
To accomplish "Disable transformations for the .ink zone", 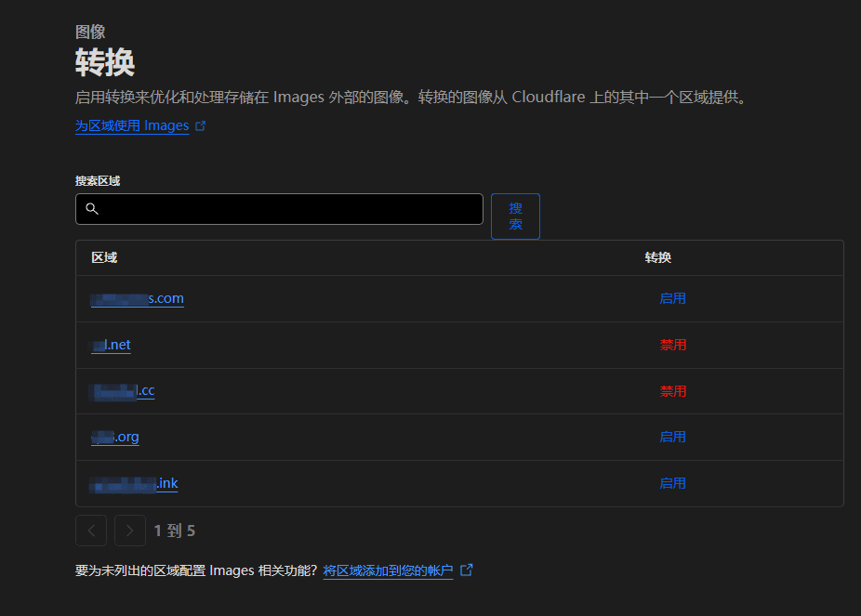I will 672,483.
